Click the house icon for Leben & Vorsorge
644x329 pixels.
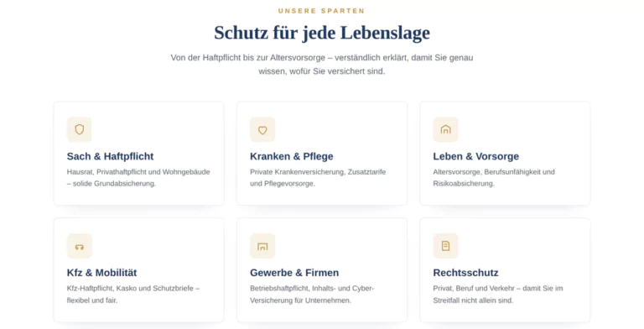[445, 129]
